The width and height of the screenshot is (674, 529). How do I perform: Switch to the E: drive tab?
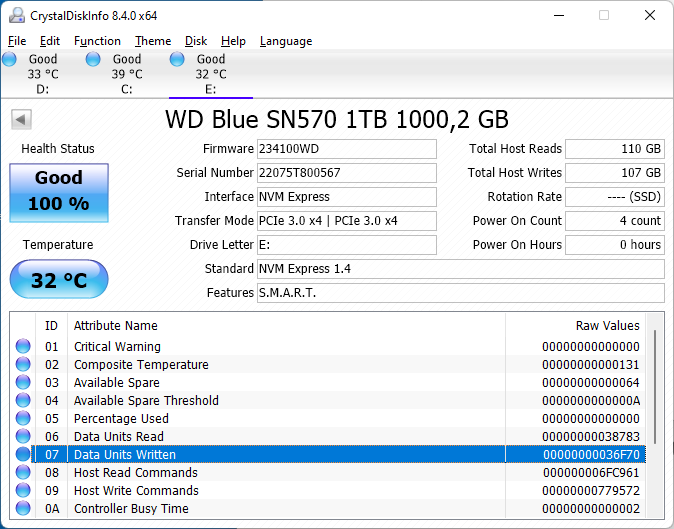pos(210,74)
